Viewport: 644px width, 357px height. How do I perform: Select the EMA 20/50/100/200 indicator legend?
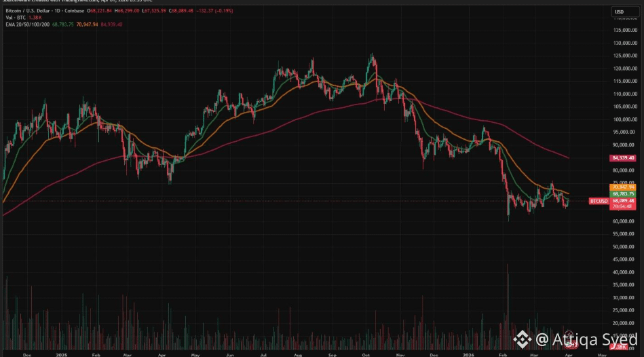coord(28,24)
